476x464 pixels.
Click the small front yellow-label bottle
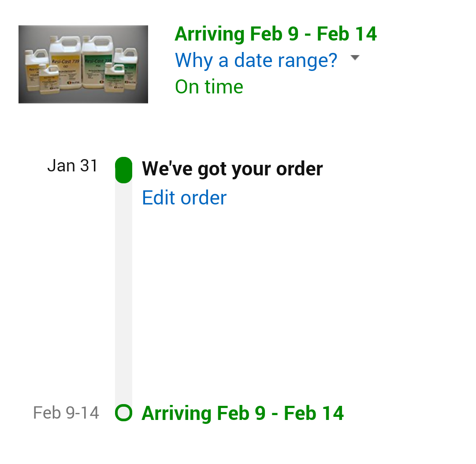(49, 78)
